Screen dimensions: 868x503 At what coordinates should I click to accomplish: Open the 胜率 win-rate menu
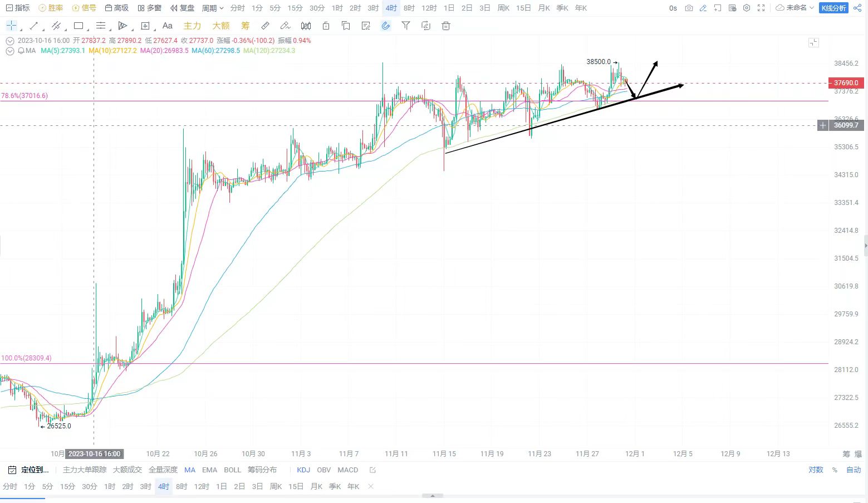coord(51,8)
